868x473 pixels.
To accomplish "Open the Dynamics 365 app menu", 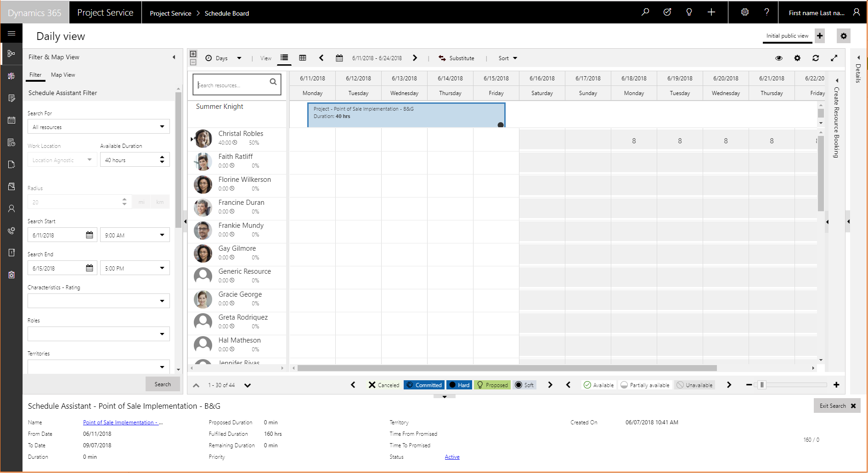I will pos(34,13).
